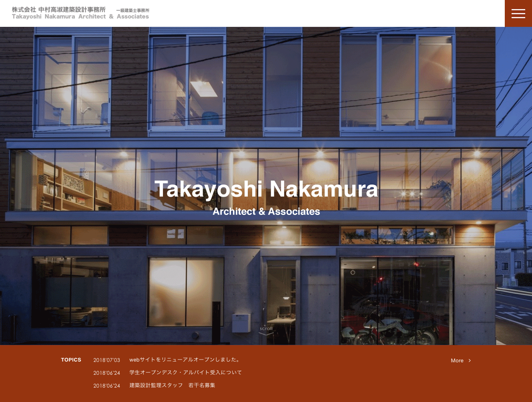Click the chevron next to More

[x=470, y=361]
